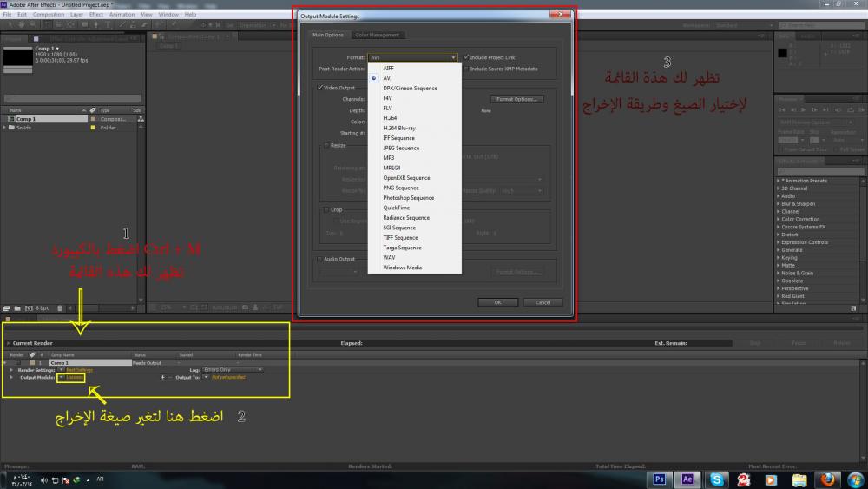Click Not yet specified output link

[x=228, y=377]
